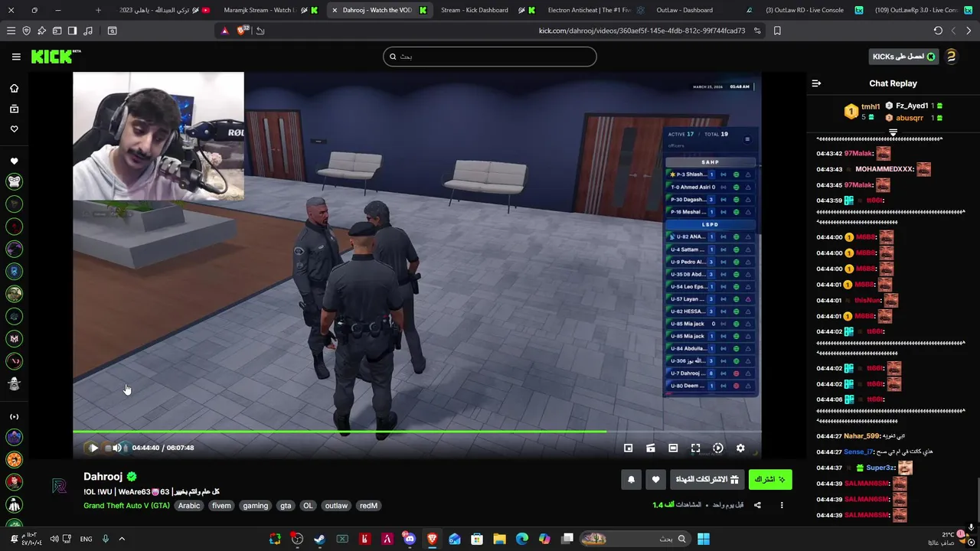Collapse the Chat Replay panel

coord(816,83)
